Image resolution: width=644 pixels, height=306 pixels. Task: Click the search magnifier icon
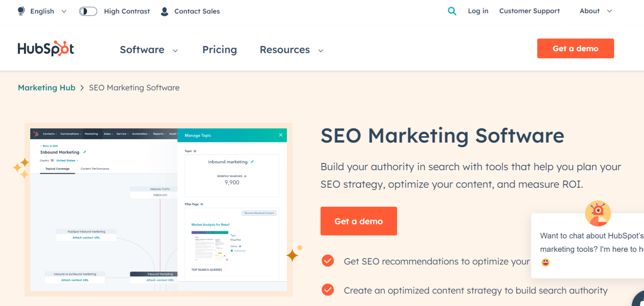click(x=452, y=11)
